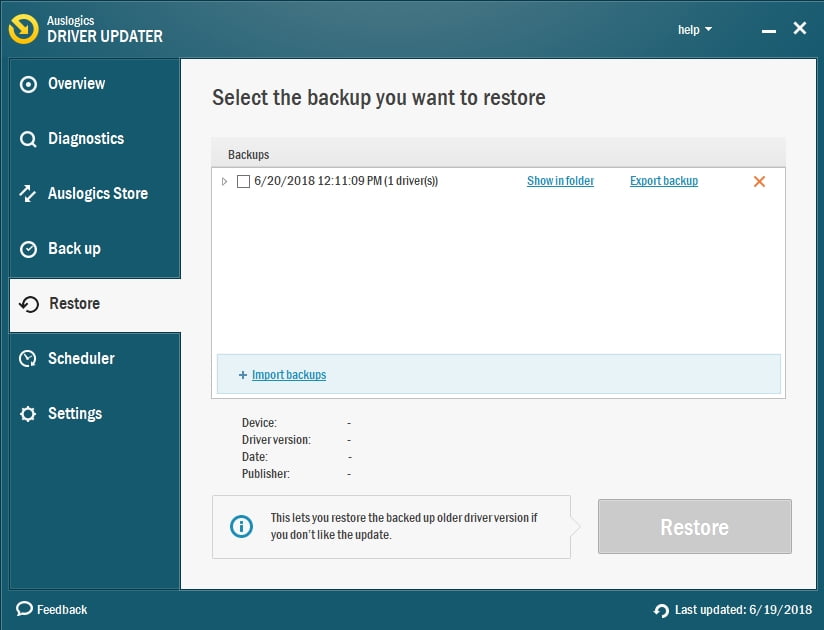Click the Driver version: label
824x630 pixels.
276,440
